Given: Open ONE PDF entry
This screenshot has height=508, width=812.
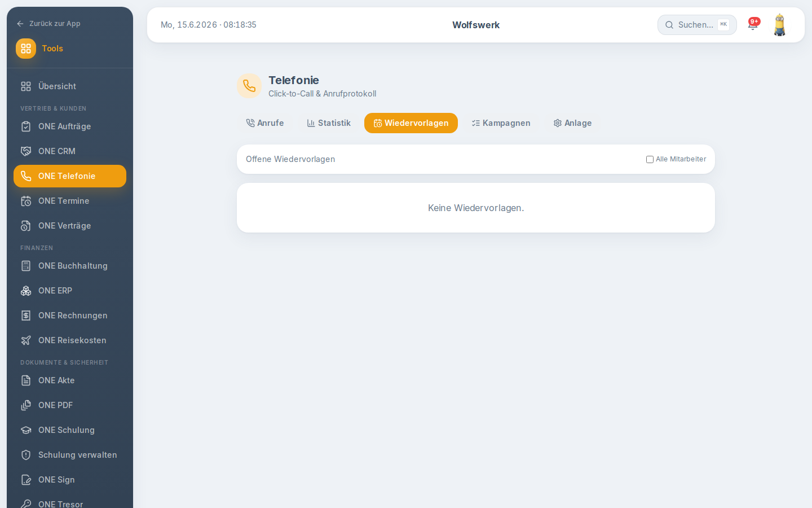Looking at the screenshot, I should 70,405.
